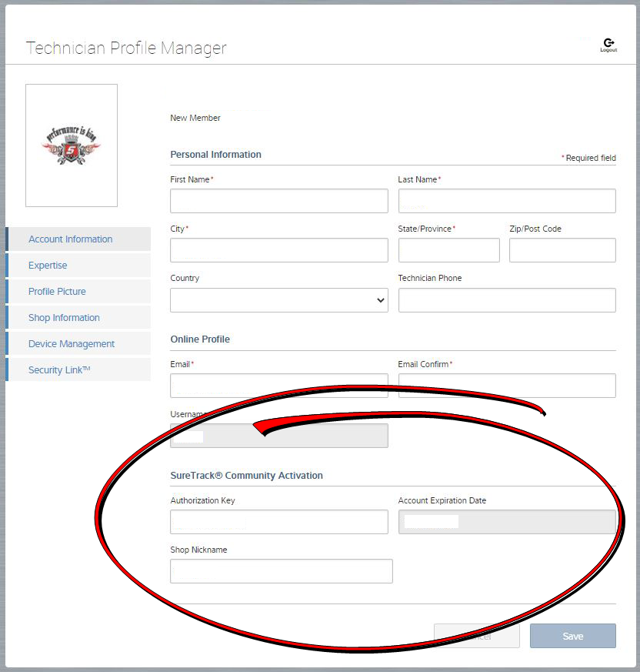Select the Shop Nickname input
Screen dimensions: 640x672
[281, 571]
